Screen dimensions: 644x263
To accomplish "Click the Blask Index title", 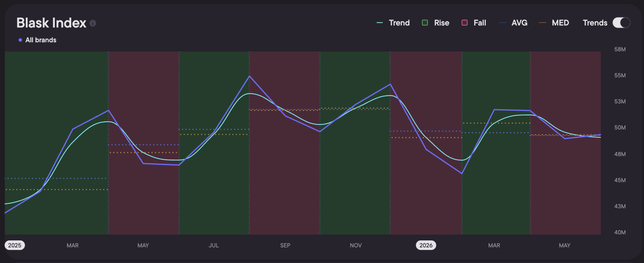I will [x=51, y=23].
